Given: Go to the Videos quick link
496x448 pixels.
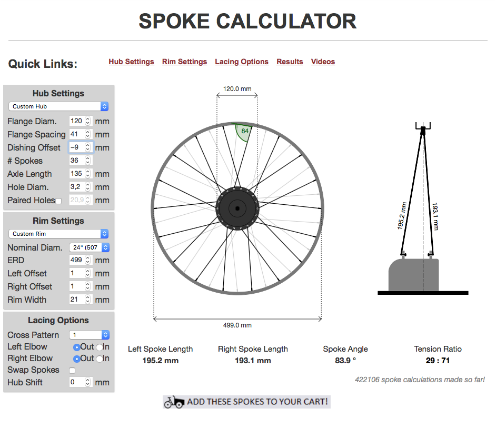Looking at the screenshot, I should tap(323, 62).
